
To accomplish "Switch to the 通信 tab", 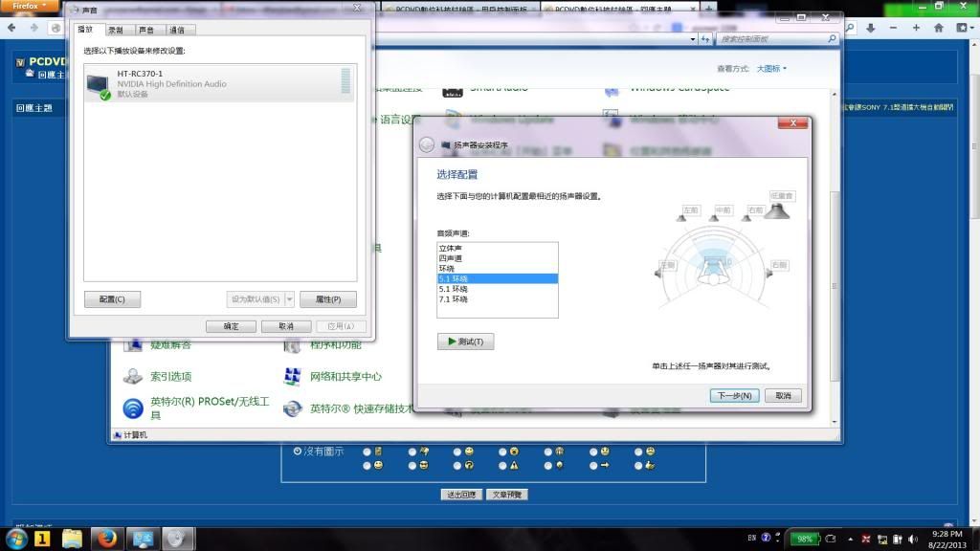I will (176, 30).
